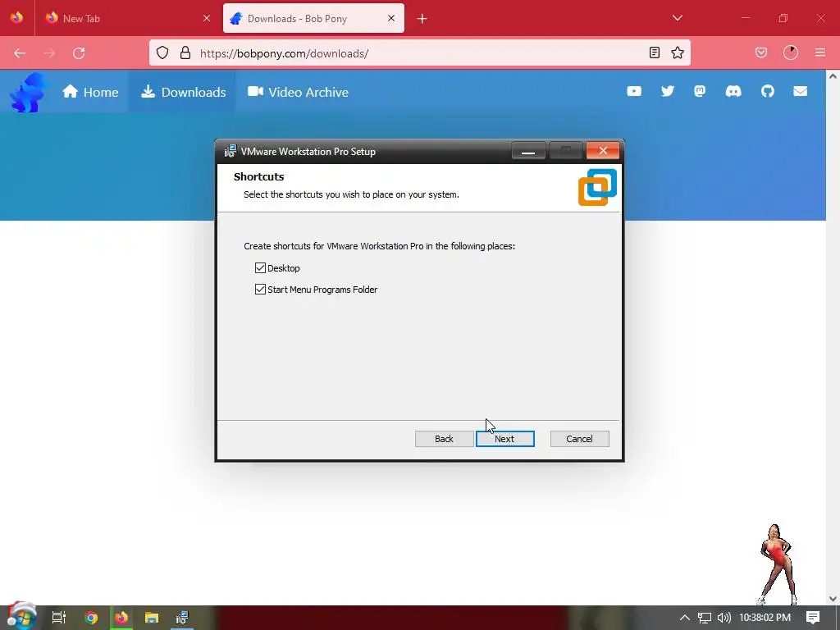The height and width of the screenshot is (630, 840).
Task: Open the Video Archive nav item
Action: (298, 92)
